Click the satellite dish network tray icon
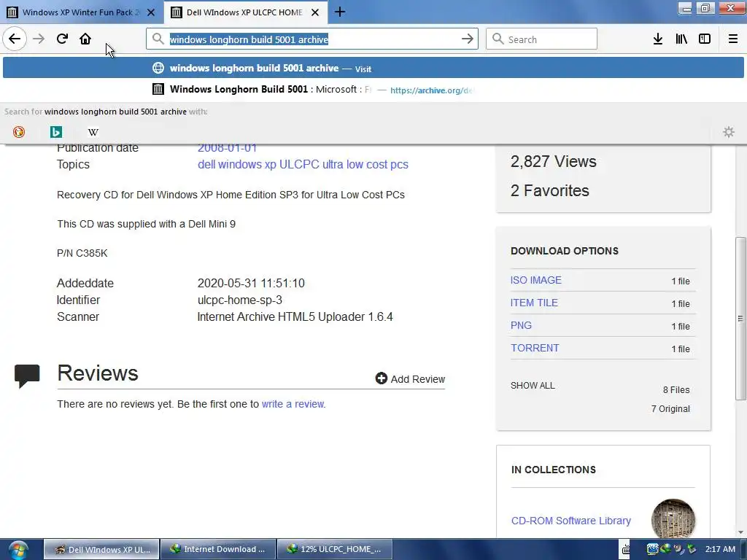 tap(678, 549)
